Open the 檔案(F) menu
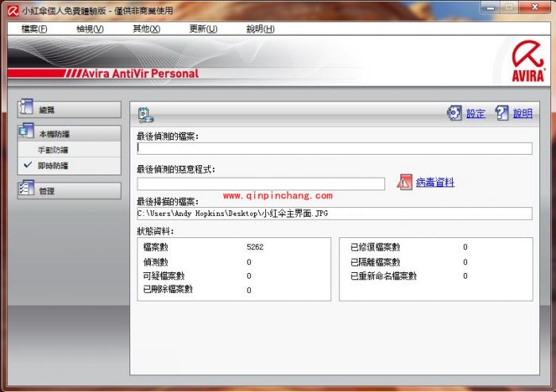This screenshot has width=556, height=392. 34,29
